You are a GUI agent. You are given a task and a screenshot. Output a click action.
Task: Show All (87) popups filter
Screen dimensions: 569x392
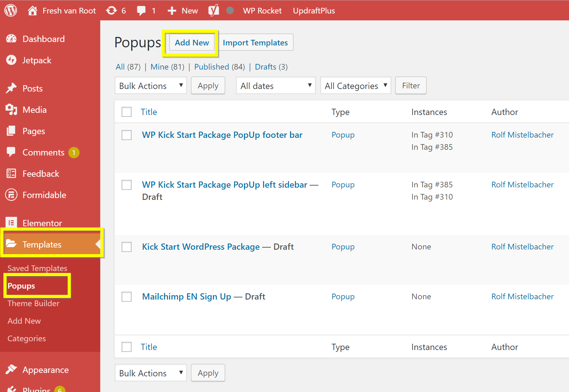point(128,67)
